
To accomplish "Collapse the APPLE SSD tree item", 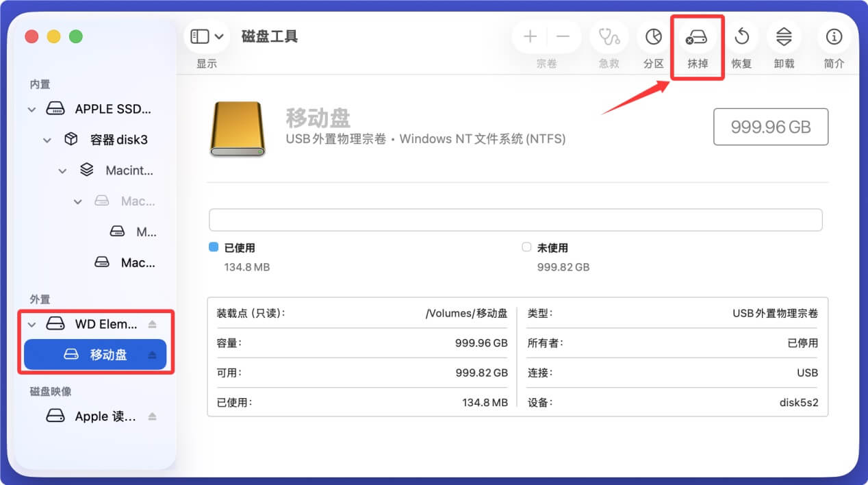I will 31,108.
